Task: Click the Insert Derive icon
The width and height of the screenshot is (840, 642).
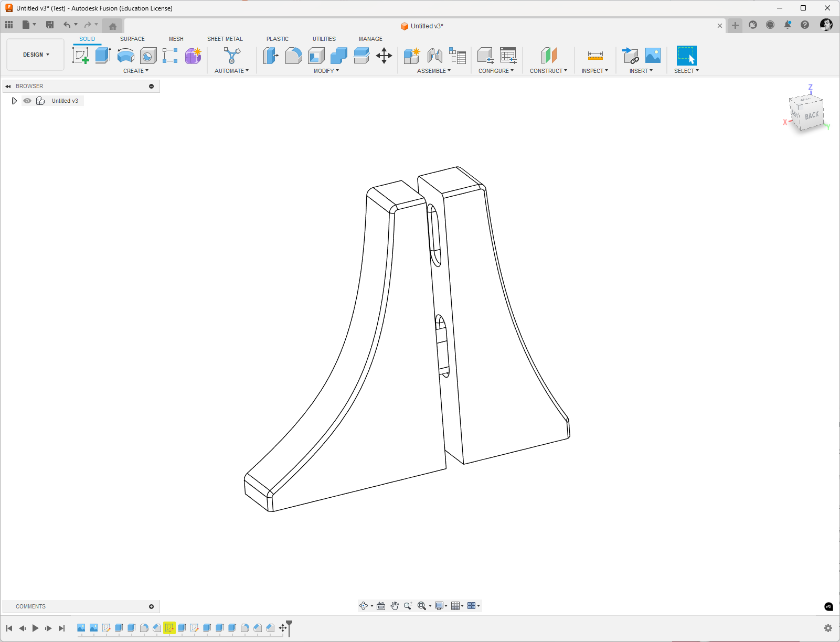Action: pos(630,55)
